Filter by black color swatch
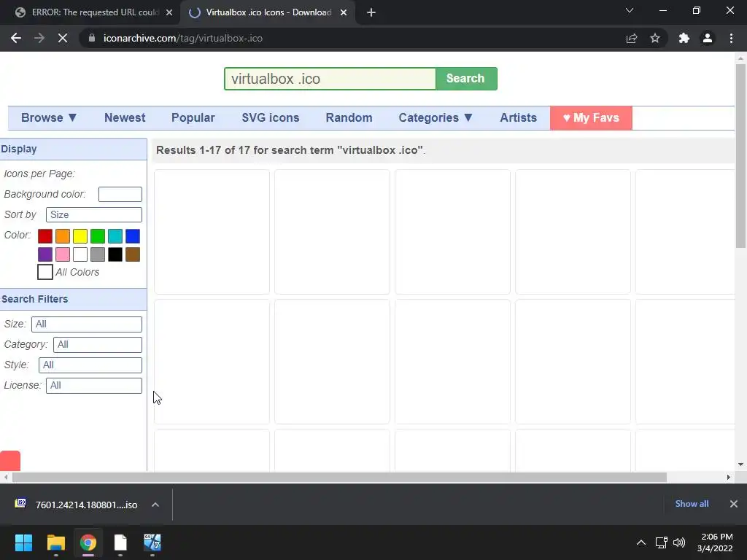 click(x=115, y=254)
